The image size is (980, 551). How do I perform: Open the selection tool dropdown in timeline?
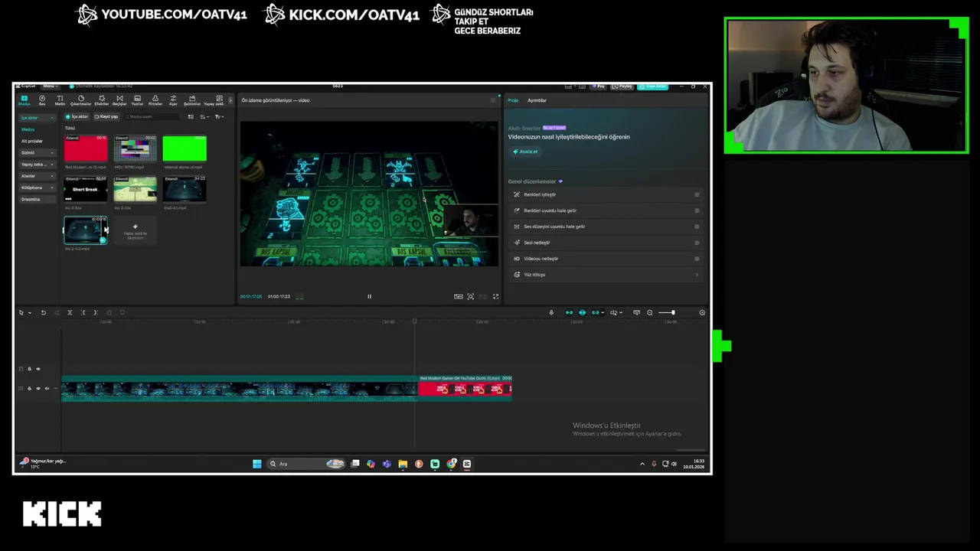(x=29, y=312)
